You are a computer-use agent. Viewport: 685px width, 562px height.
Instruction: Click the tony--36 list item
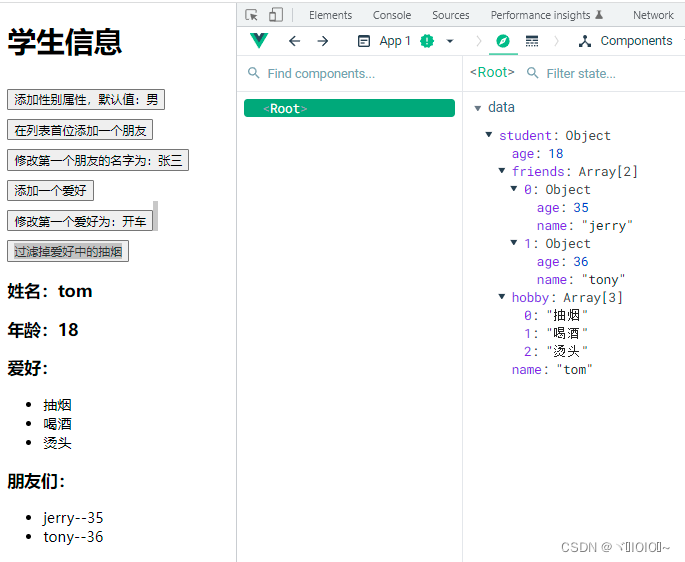[73, 537]
